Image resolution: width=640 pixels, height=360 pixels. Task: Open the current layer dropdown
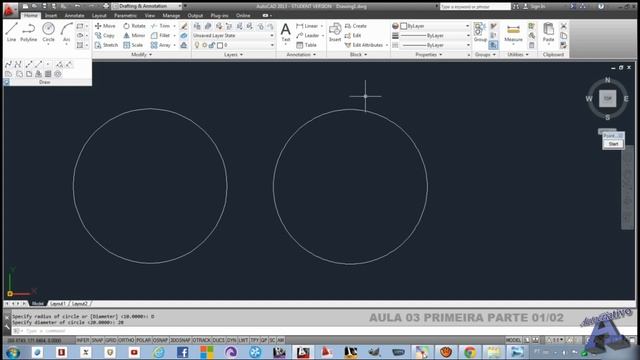(233, 45)
